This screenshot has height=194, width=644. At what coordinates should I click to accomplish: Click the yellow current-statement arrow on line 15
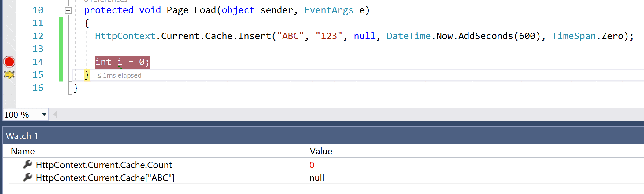coord(9,75)
